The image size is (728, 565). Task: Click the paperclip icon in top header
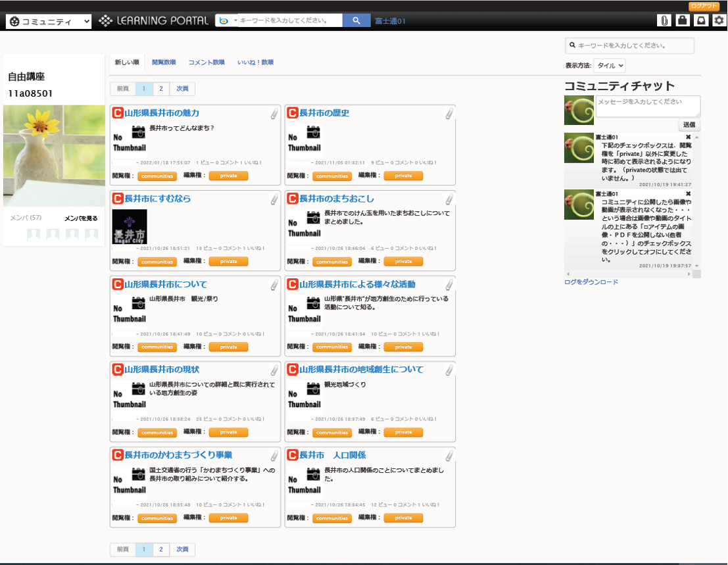pyautogui.click(x=664, y=20)
